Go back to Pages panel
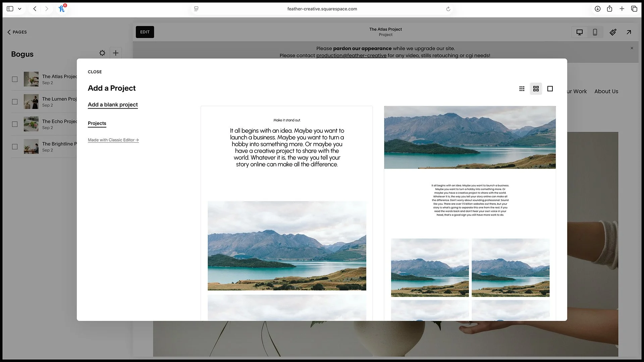This screenshot has width=644, height=362. (17, 32)
